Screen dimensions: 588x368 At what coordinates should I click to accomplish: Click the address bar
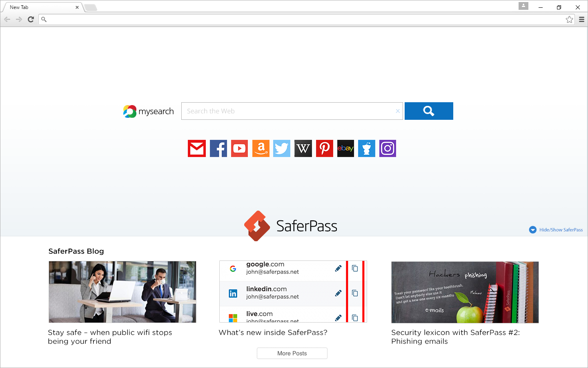coord(306,19)
